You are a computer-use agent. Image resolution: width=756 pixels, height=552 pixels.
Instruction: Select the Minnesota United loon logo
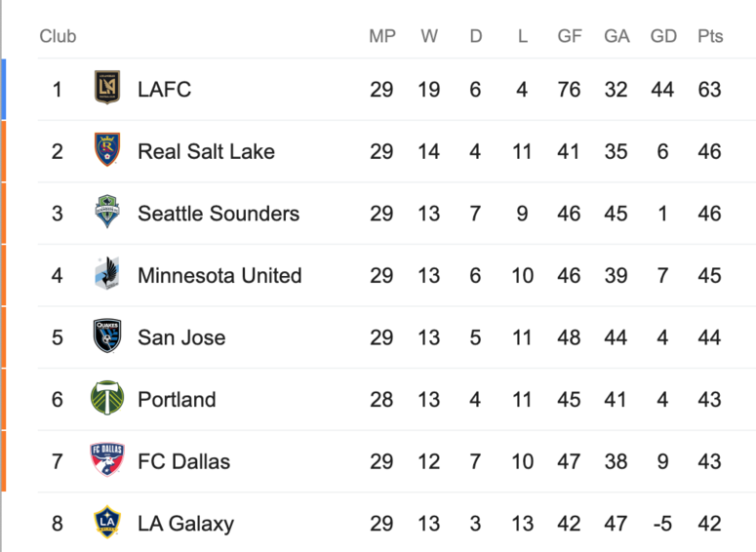click(x=107, y=273)
